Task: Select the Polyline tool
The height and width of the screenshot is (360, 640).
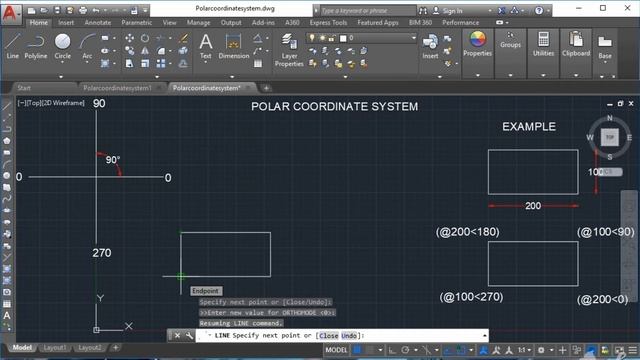Action: (x=36, y=47)
